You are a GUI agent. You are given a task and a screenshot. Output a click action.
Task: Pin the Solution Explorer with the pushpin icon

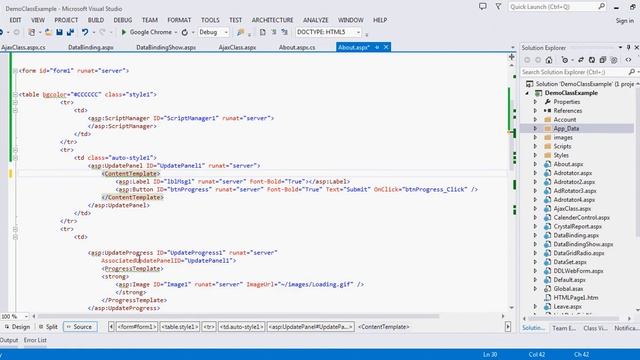click(629, 47)
